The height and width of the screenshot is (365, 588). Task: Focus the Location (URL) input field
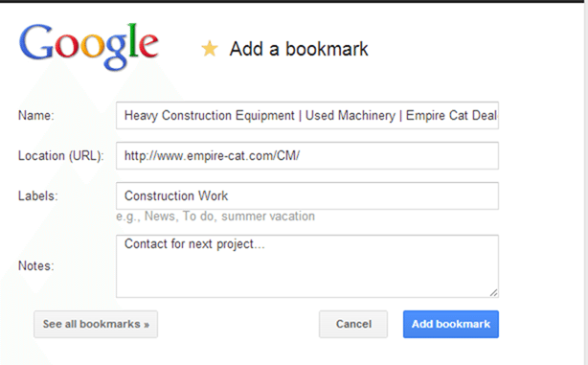tap(307, 156)
